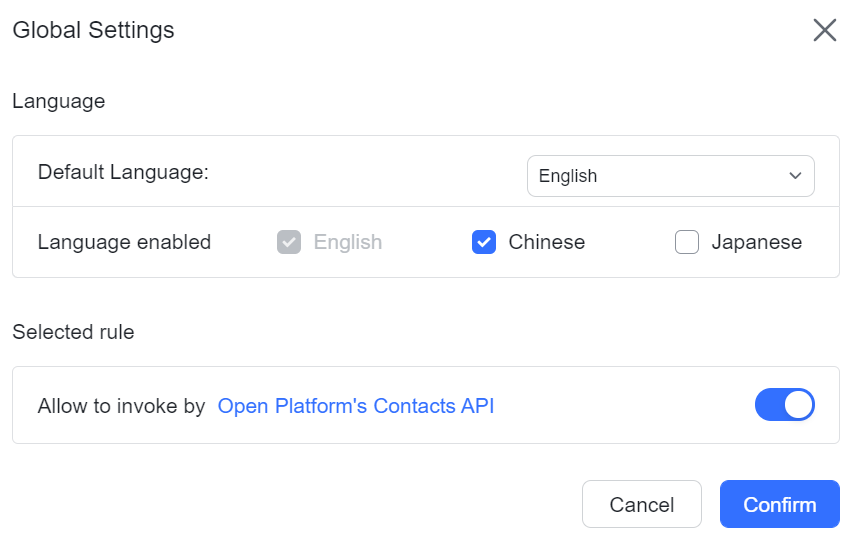
Task: Click the Global Settings dialog title
Action: click(93, 30)
